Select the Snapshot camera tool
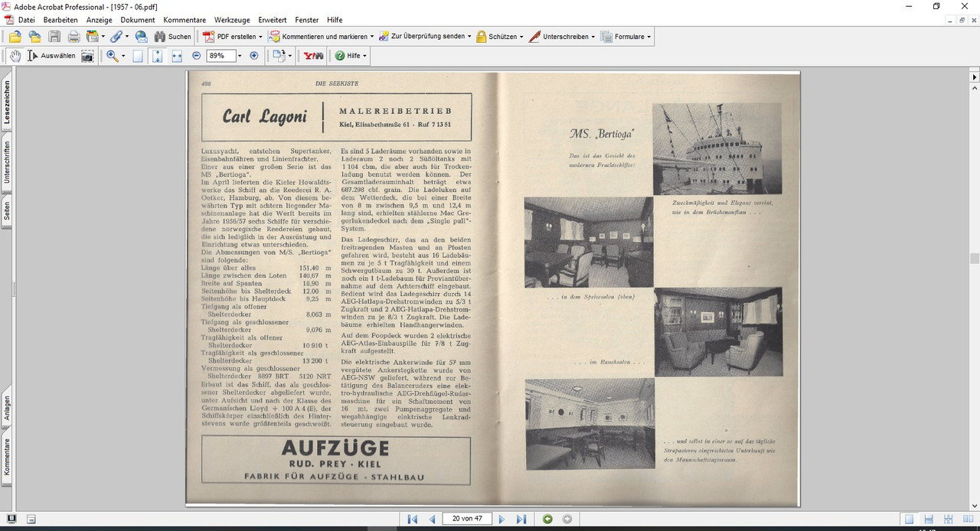 [x=88, y=56]
